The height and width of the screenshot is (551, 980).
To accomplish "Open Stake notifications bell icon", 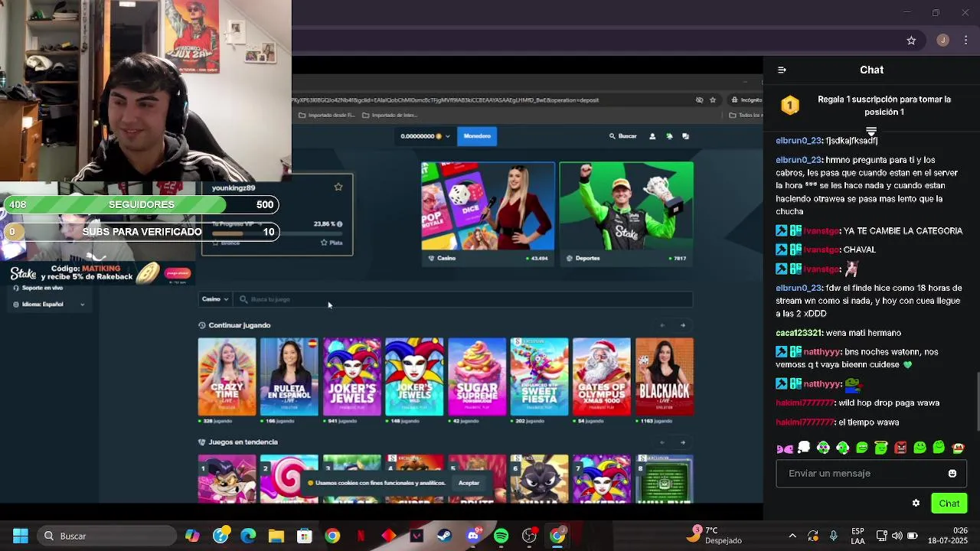I will [669, 136].
